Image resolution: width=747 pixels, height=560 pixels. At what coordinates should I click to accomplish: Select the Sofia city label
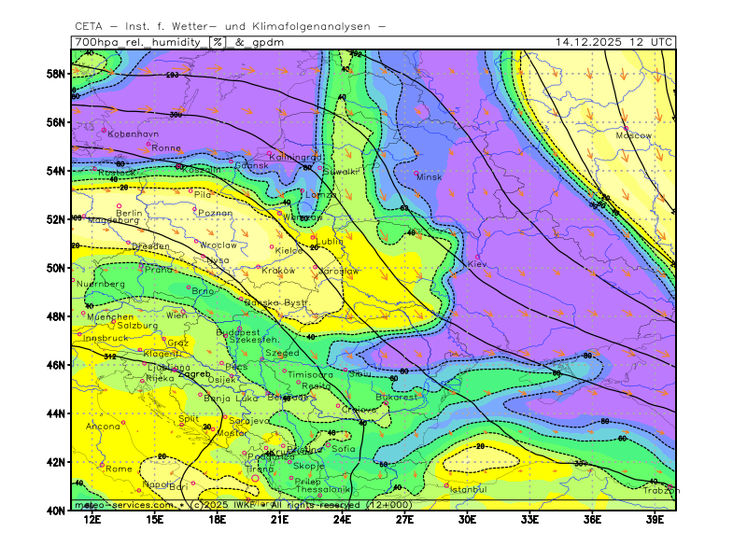(x=344, y=448)
